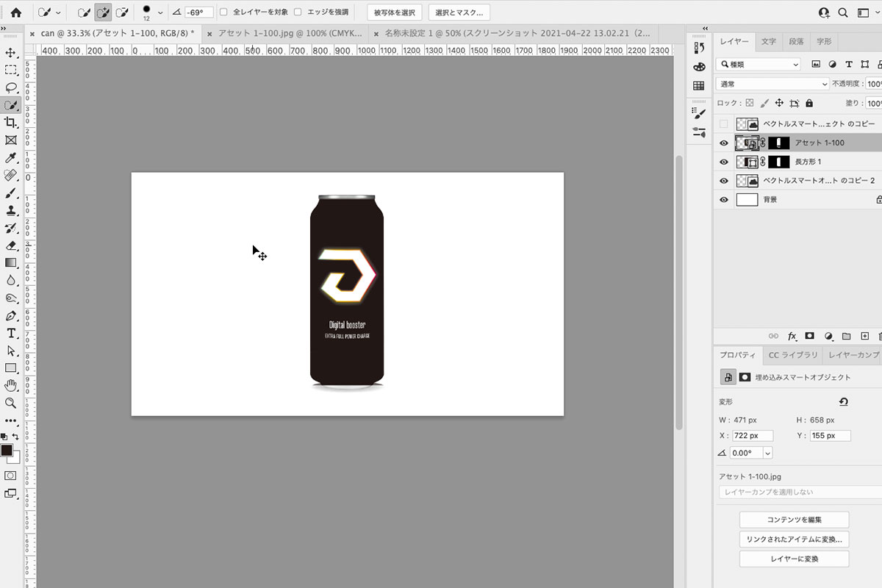Open the 通常 blend mode dropdown
Screen dimensions: 882x588
(x=772, y=85)
